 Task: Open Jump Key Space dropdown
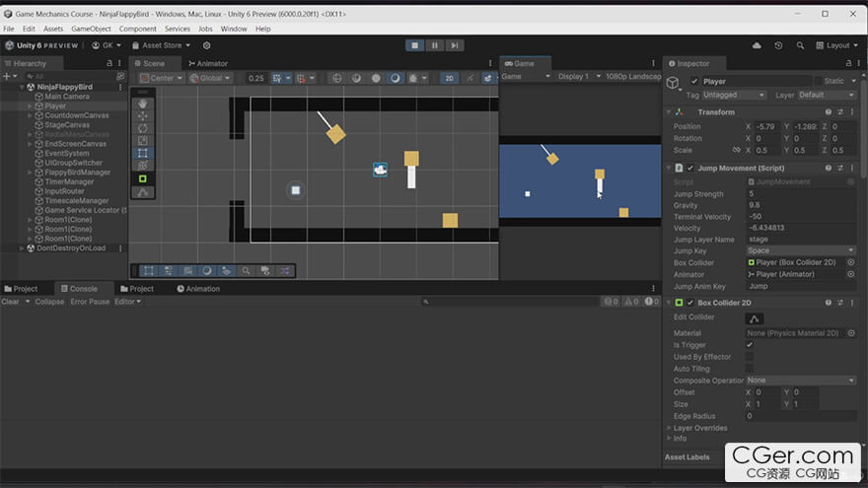pos(801,250)
